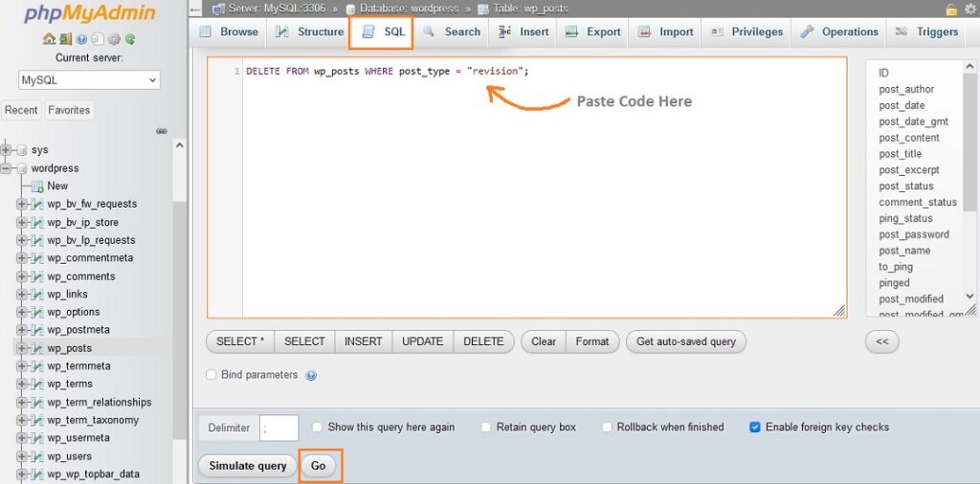Viewport: 980px width, 484px height.
Task: Click the wp_users table icon in tree
Action: [x=37, y=456]
